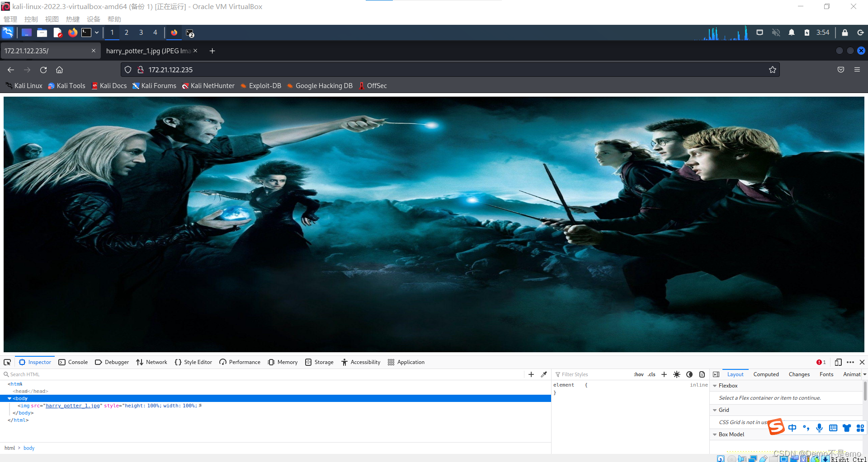Bookmark this page with the star
Screen dimensions: 868x462
773,70
